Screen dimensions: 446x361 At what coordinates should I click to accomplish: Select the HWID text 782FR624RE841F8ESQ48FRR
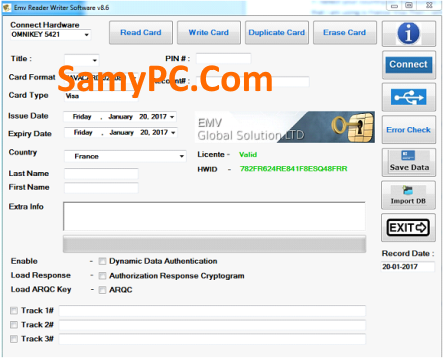[294, 169]
